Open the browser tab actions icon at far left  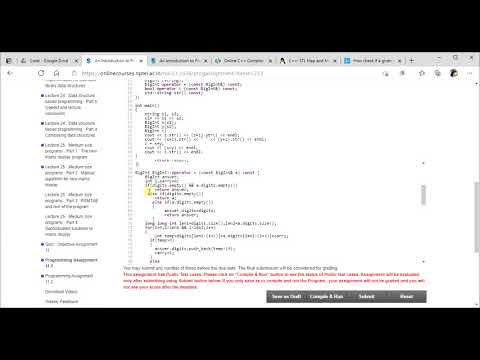pos(9,61)
